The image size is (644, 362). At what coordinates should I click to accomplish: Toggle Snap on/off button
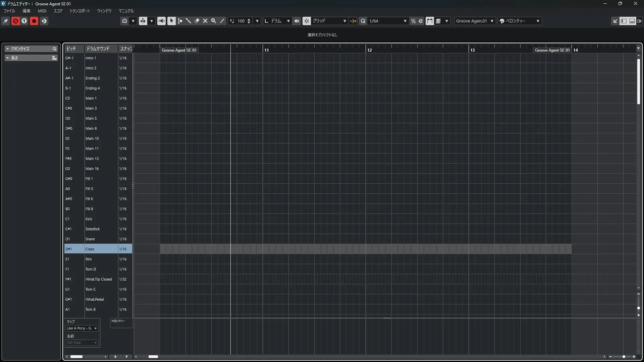coord(307,21)
